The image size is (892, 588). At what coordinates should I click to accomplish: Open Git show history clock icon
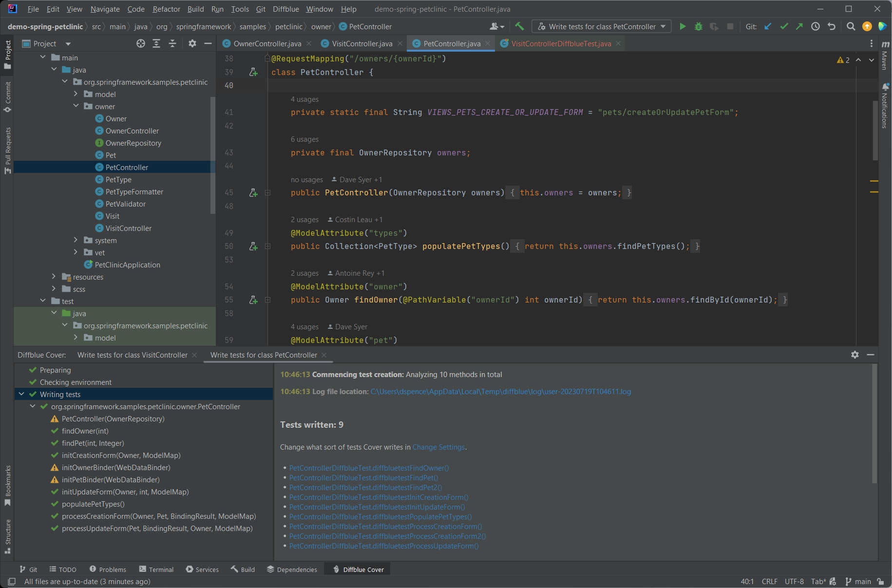pyautogui.click(x=815, y=27)
